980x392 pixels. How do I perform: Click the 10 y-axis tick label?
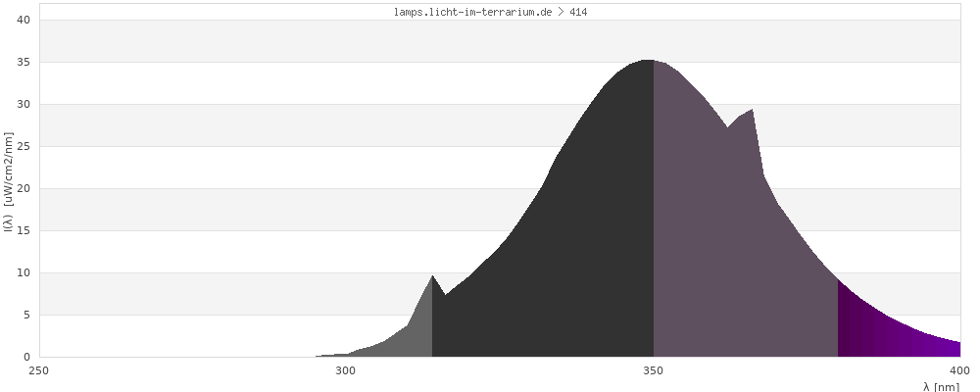point(24,272)
